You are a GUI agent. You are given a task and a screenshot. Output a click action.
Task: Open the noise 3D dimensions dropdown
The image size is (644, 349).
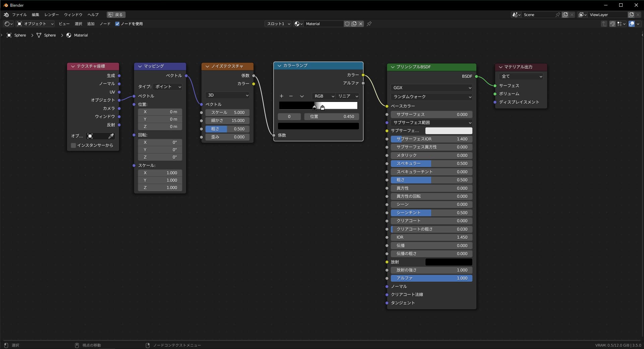[x=227, y=96]
